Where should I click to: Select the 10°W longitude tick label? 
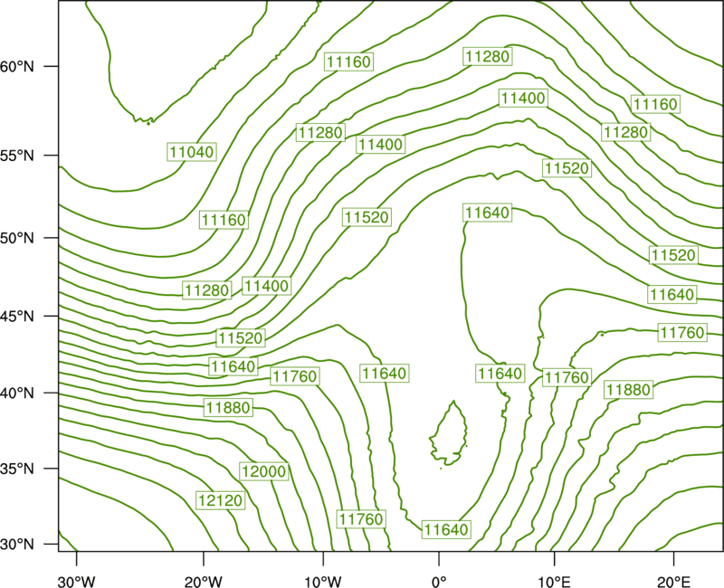323,582
